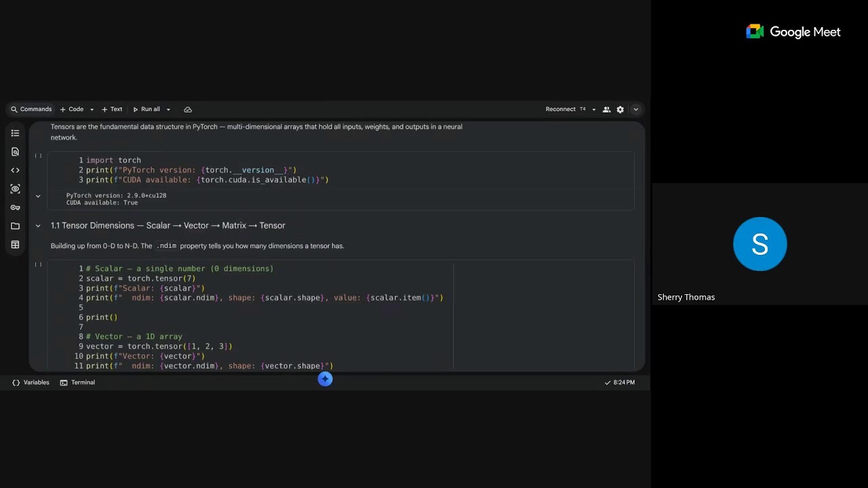
Task: Click the '# Vector — a 1D array' comment
Action: pyautogui.click(x=134, y=337)
